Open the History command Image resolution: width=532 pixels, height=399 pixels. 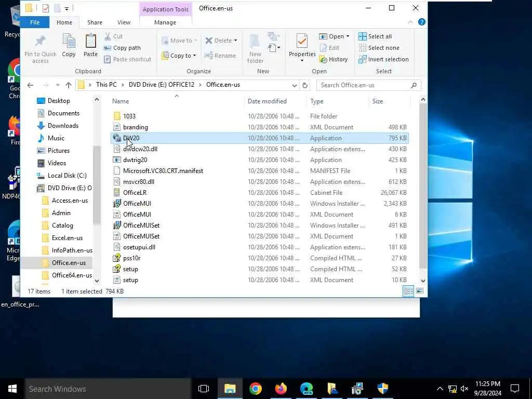coord(334,59)
